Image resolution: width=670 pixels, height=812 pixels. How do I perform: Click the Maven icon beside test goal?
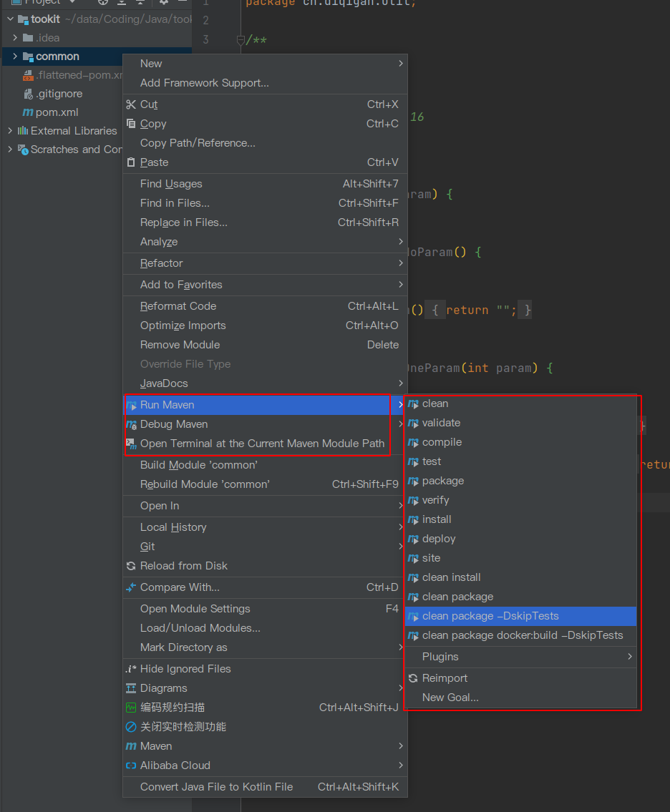[413, 461]
